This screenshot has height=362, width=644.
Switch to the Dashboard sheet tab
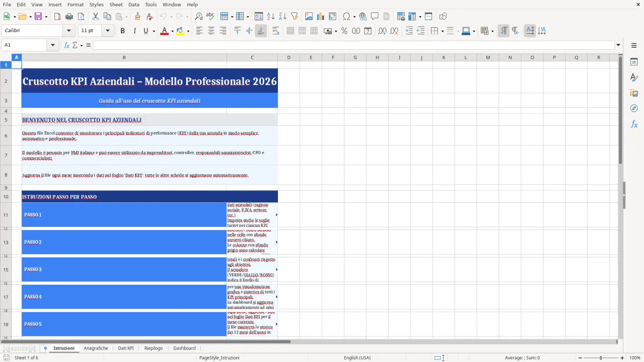[185, 348]
